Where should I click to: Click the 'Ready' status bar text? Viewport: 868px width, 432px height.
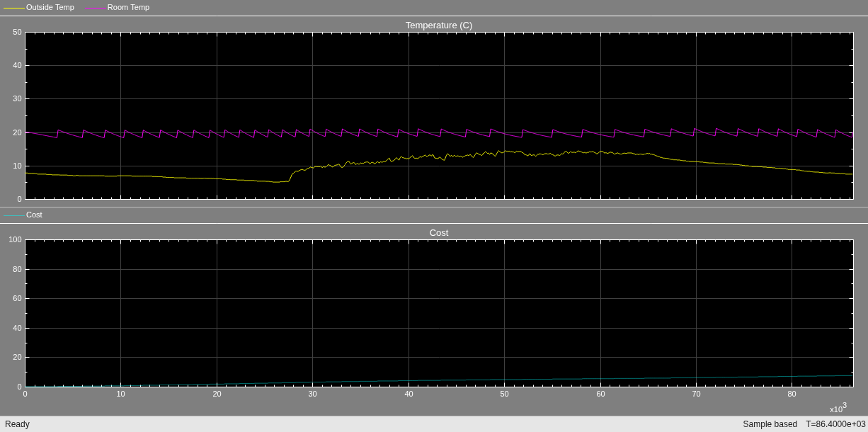[x=17, y=424]
